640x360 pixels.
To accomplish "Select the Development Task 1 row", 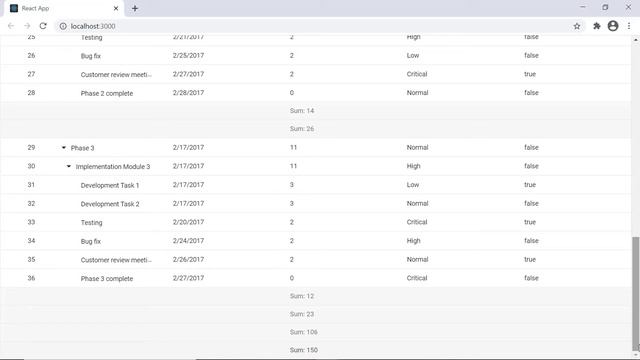I will pyautogui.click(x=316, y=185).
